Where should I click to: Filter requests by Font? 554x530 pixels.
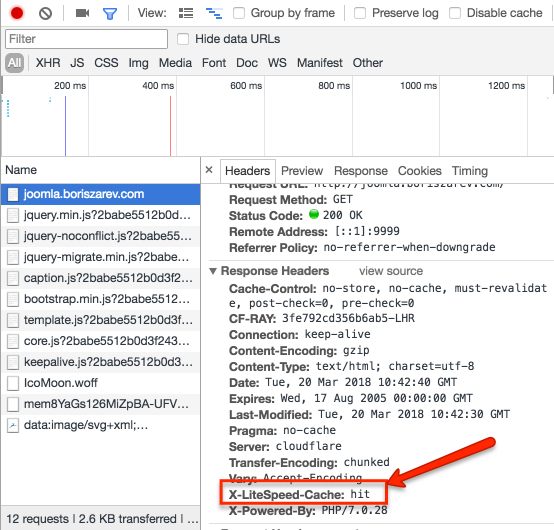(x=214, y=63)
